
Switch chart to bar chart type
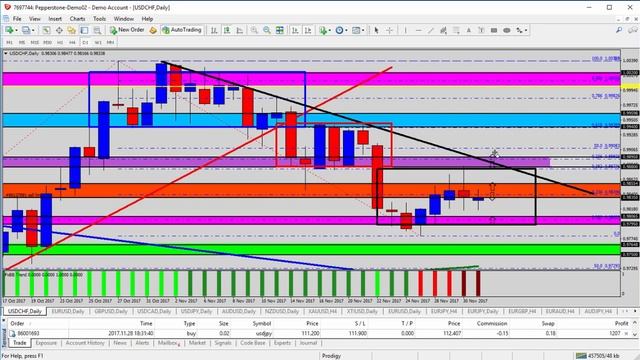(x=214, y=30)
